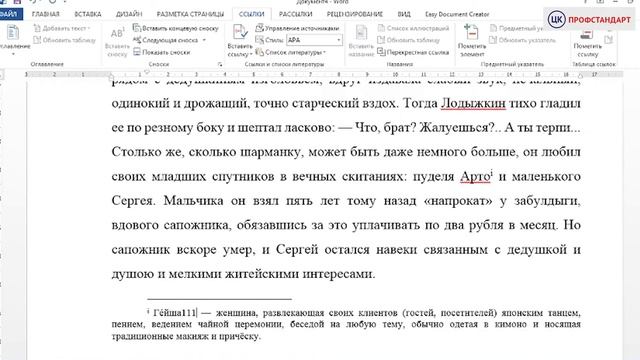Click Обновить указатель
Image resolution: width=640 pixels, height=360 pixels.
[522, 40]
